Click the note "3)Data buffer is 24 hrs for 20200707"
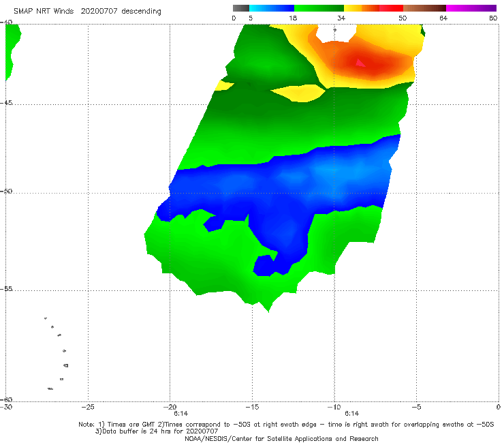 [x=157, y=431]
